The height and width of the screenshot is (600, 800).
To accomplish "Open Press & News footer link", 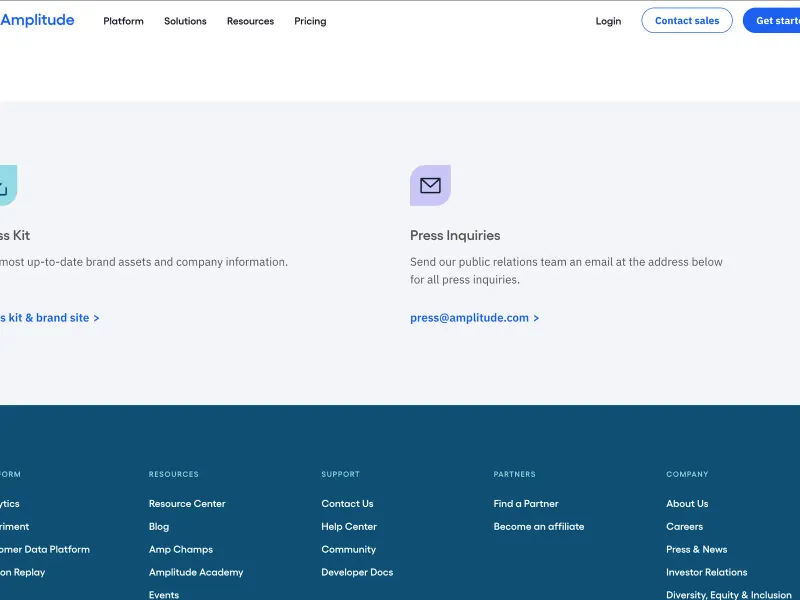I will tap(697, 549).
